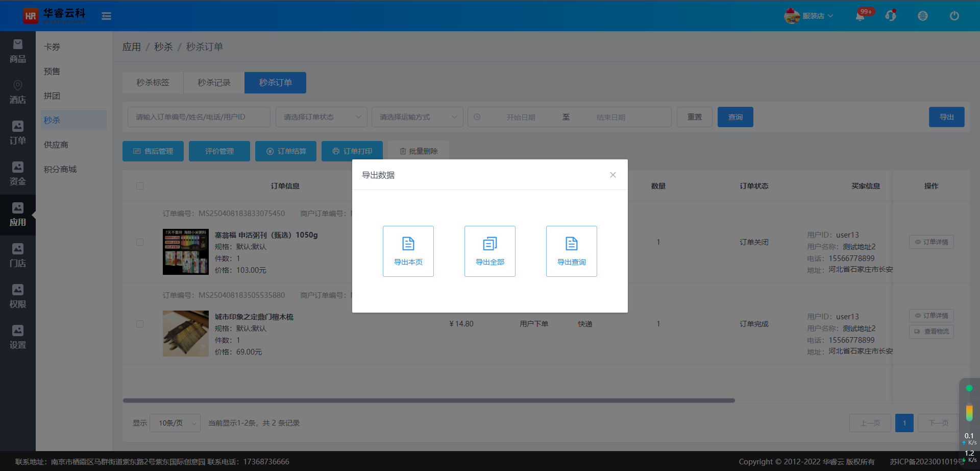Collapse sidebar with the hamburger menu icon
This screenshot has height=471, width=980.
pyautogui.click(x=106, y=16)
